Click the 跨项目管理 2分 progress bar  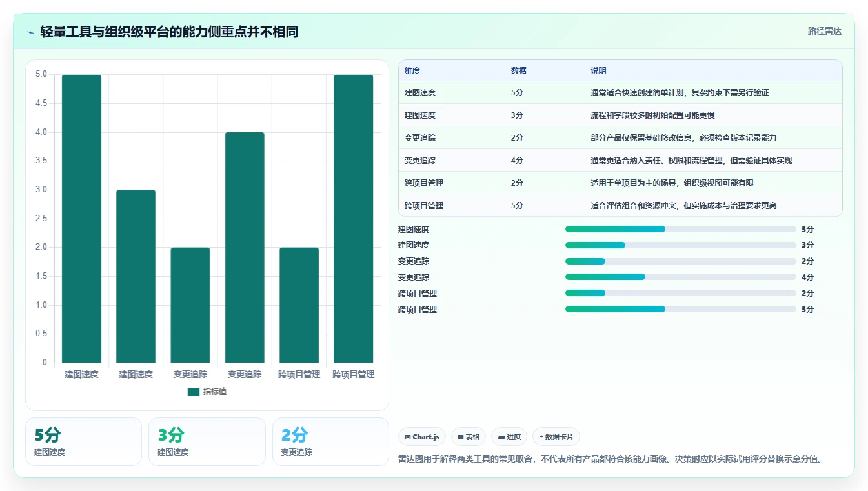click(681, 293)
